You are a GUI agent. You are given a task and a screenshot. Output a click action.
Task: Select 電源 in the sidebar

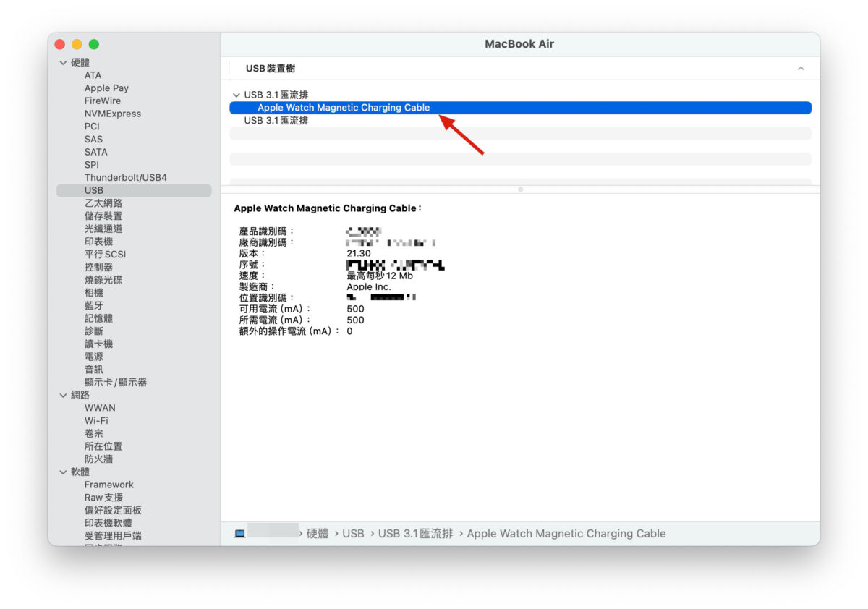(x=93, y=357)
